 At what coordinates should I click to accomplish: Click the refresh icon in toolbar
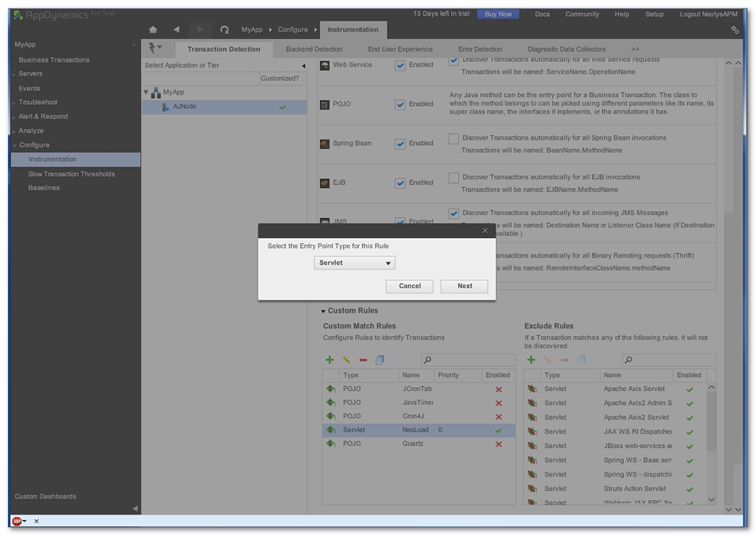[x=224, y=29]
